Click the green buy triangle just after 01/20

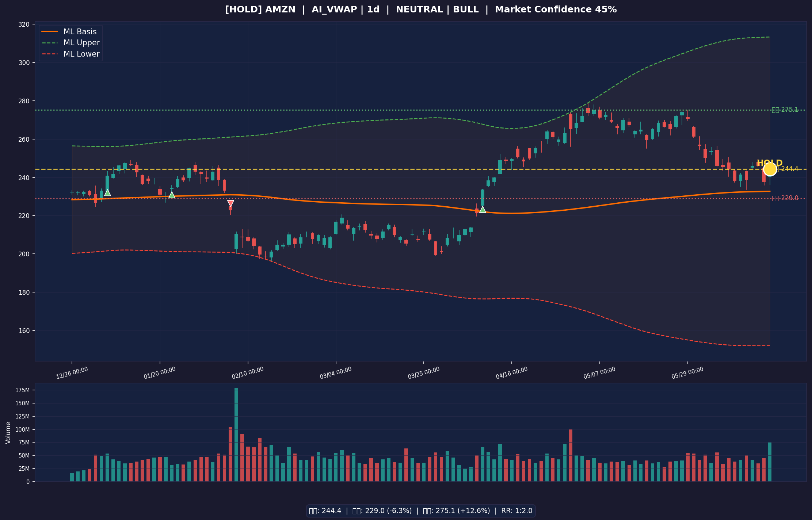click(x=172, y=195)
